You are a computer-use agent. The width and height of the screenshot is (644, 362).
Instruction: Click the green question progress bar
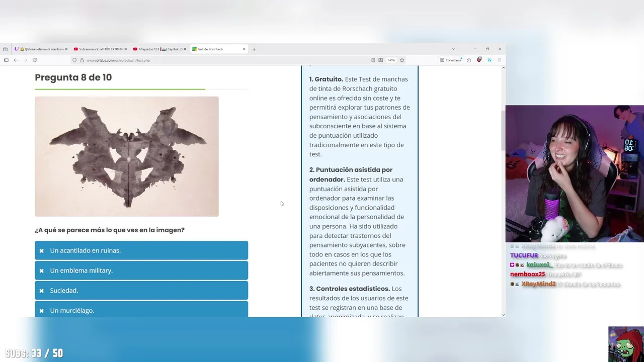point(120,89)
